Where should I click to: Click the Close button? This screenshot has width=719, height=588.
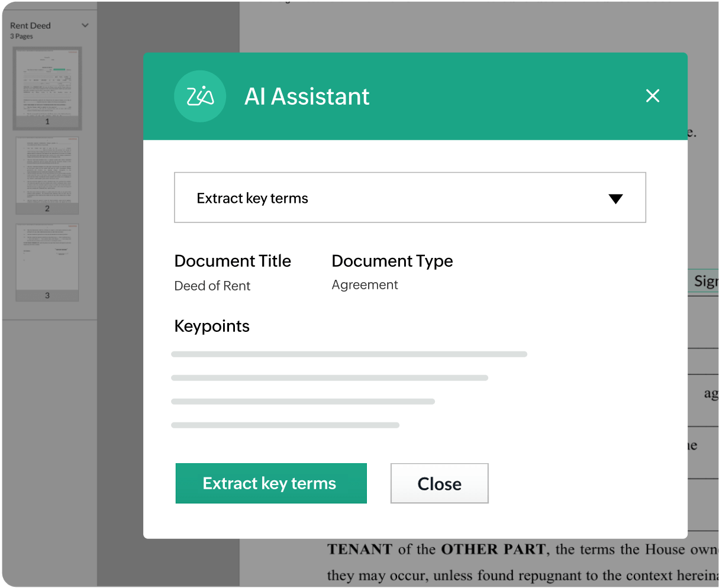coord(439,483)
